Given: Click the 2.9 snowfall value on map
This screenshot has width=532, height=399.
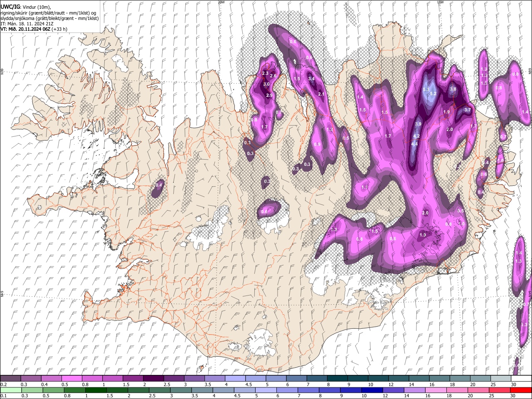Looking at the screenshot, I should click(269, 95).
